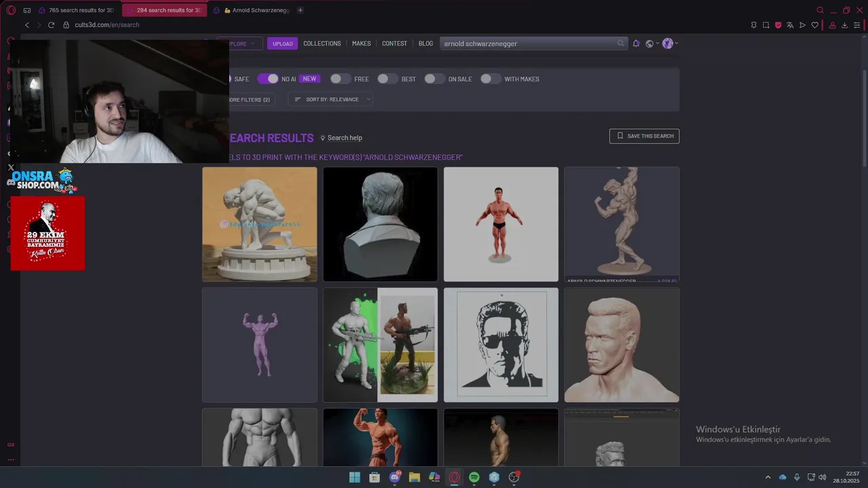
Task: Open the soldier with gun figurine thumbnail
Action: tap(380, 345)
